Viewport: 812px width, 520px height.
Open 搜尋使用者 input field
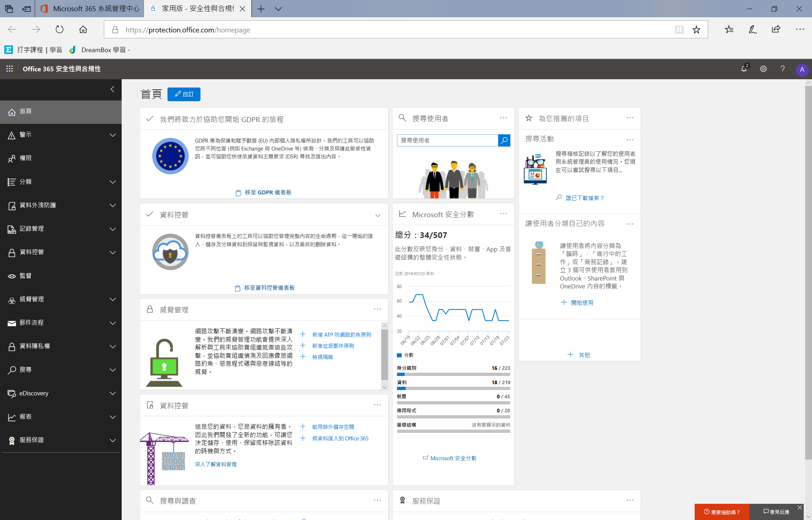click(x=446, y=140)
